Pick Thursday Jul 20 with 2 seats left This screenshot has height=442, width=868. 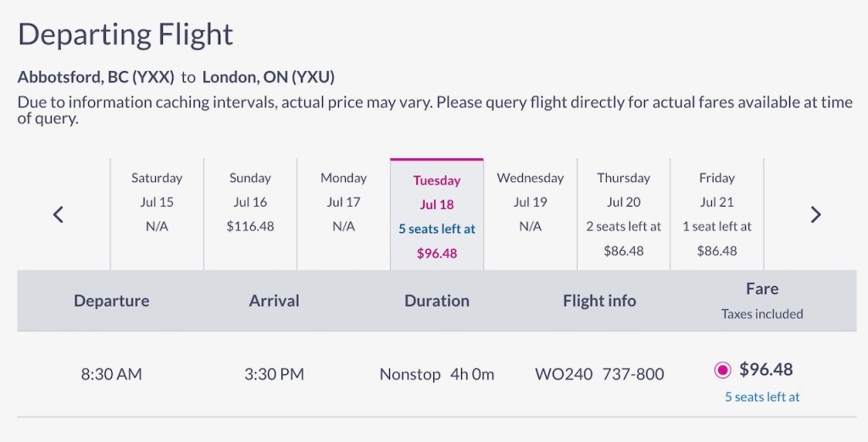623,214
